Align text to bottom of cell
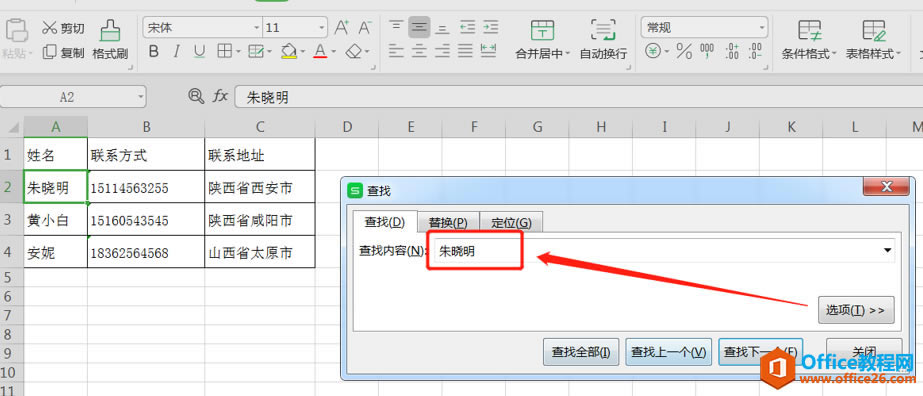923x396 pixels. (442, 27)
